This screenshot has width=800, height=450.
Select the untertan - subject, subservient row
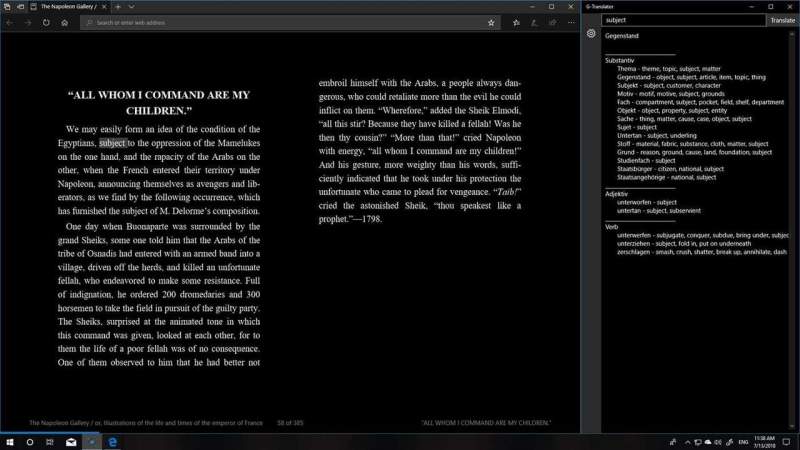tap(658, 211)
